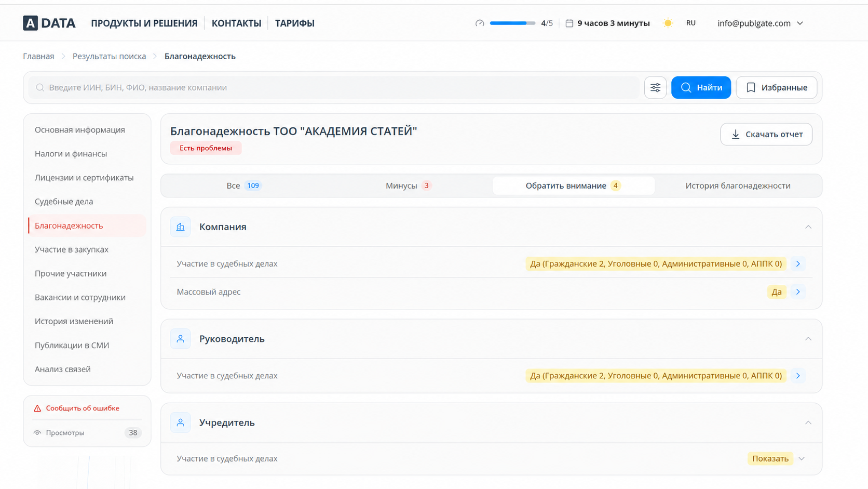Open the info@publgate.com account dropdown

coord(760,23)
